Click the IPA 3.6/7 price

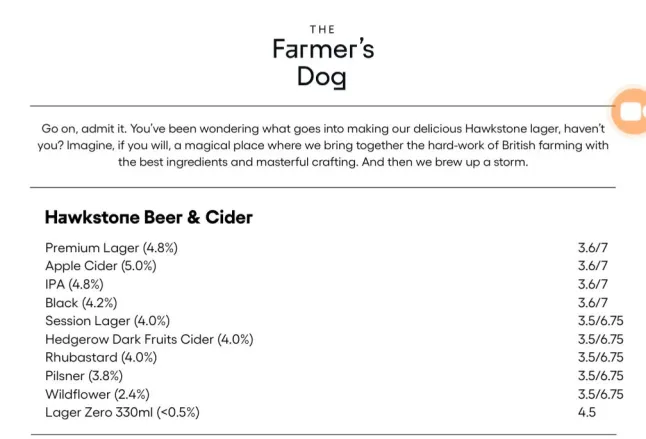[592, 284]
